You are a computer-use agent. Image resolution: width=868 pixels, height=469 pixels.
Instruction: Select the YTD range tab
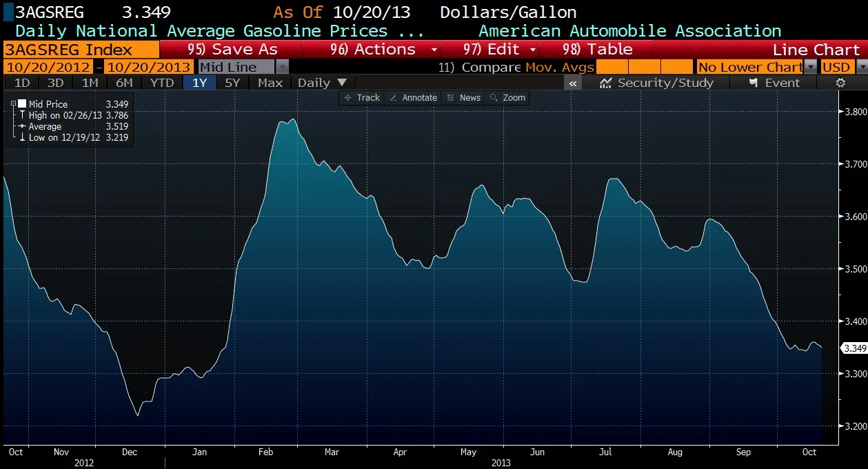tap(162, 83)
